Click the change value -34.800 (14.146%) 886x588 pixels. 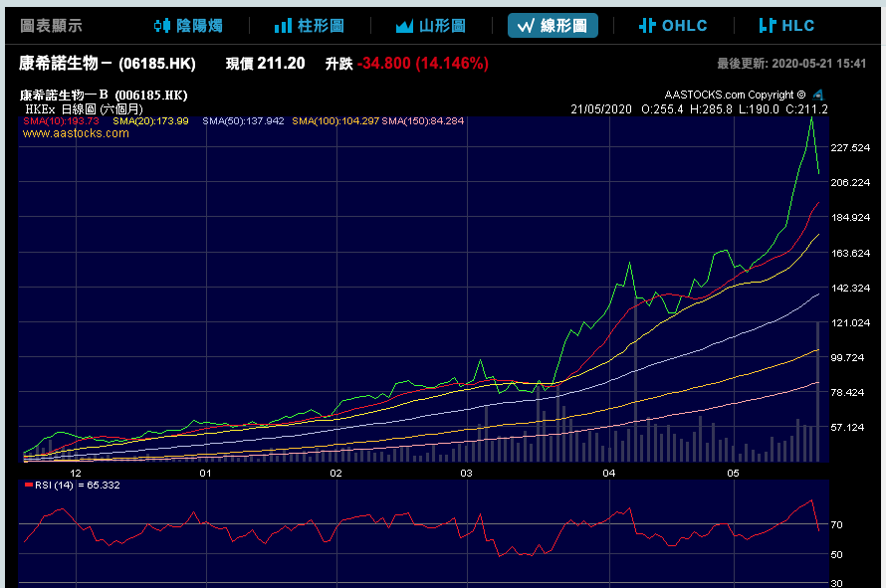pyautogui.click(x=423, y=64)
